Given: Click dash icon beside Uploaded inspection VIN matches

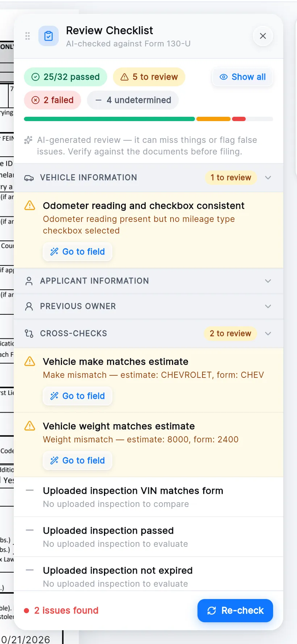Looking at the screenshot, I should pyautogui.click(x=30, y=490).
